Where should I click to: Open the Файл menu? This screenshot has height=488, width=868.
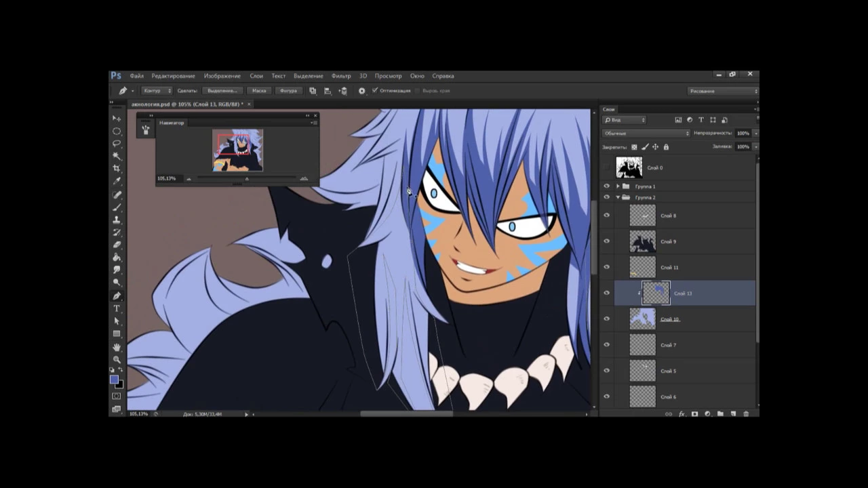137,76
